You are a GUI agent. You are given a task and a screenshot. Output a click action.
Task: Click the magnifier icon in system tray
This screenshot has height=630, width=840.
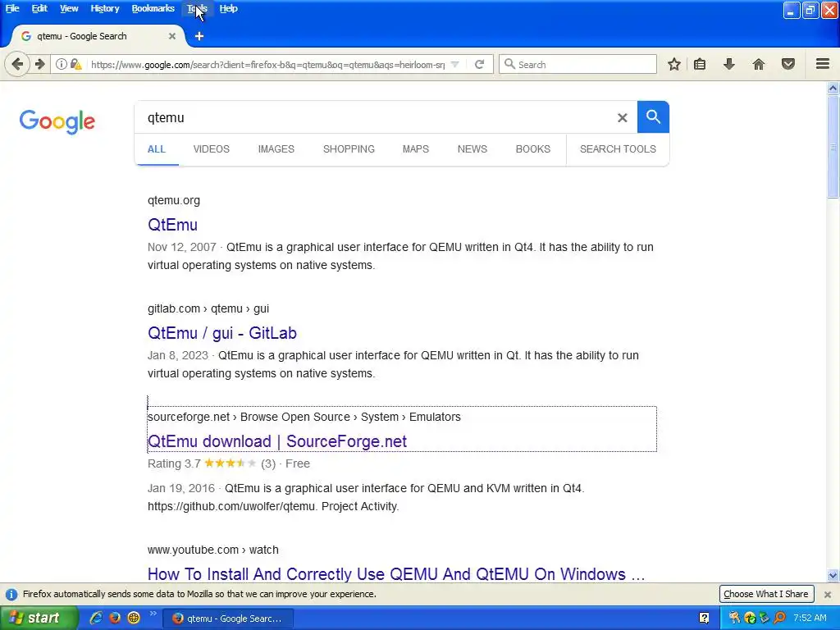coord(780,618)
